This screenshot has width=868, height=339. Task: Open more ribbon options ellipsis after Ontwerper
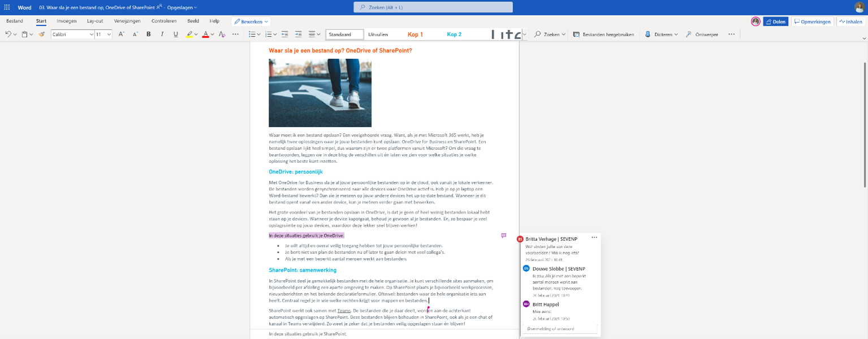(732, 34)
